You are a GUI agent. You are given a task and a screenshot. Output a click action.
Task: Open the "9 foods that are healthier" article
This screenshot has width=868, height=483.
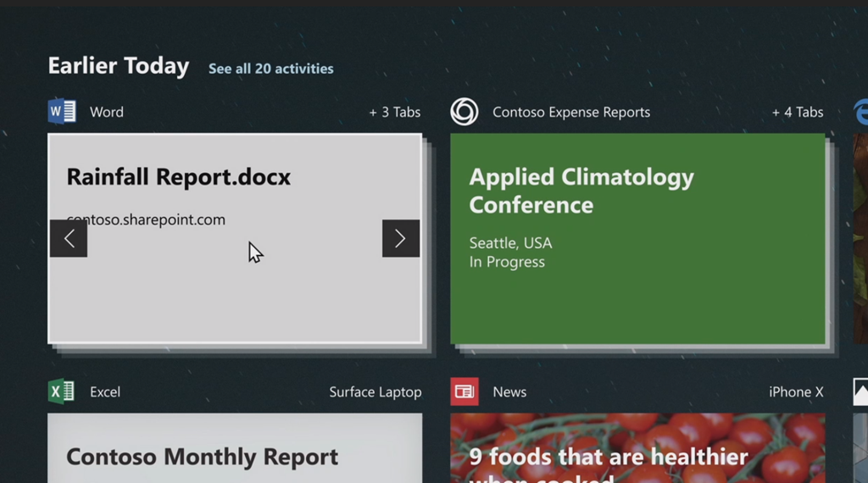637,449
